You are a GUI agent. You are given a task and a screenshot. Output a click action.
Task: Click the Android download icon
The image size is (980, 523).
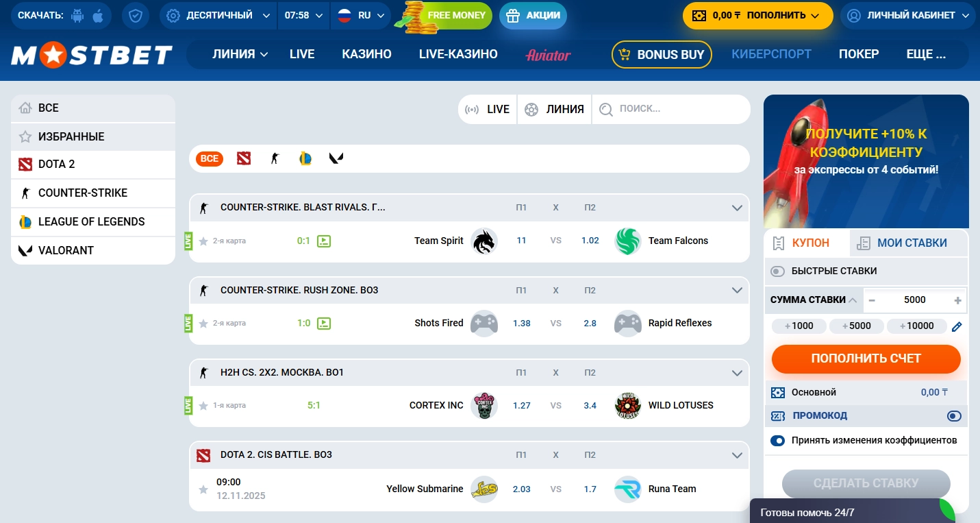[x=77, y=15]
